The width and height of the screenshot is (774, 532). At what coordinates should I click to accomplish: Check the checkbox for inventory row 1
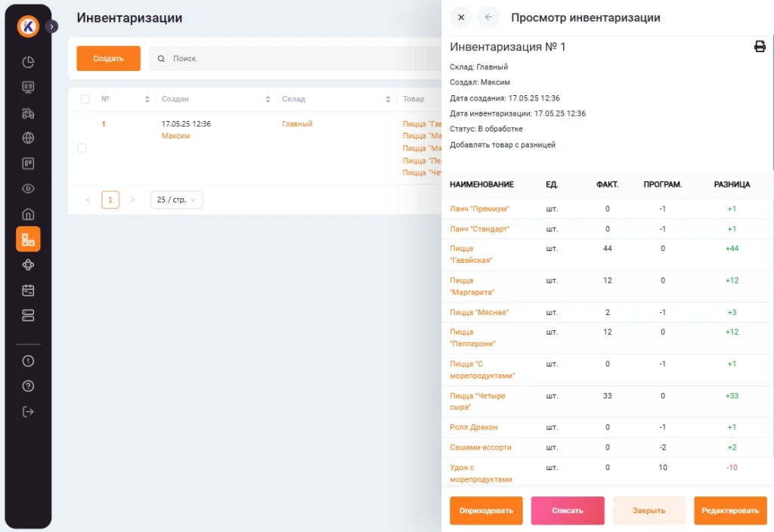click(x=82, y=148)
